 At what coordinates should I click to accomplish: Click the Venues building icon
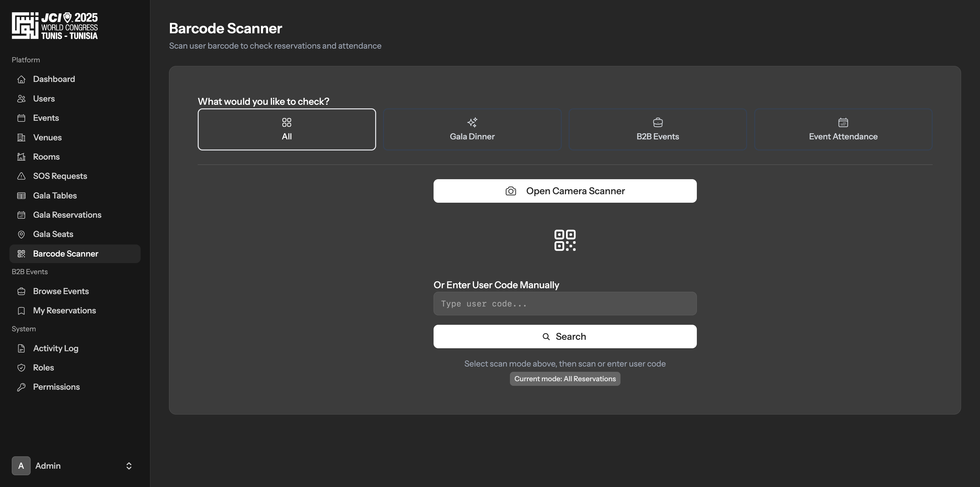click(21, 137)
